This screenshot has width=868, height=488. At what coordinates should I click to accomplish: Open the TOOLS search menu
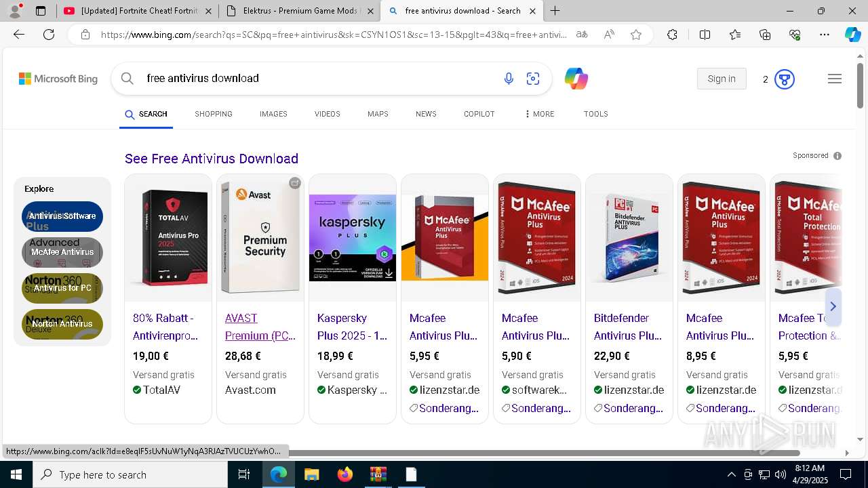pyautogui.click(x=596, y=114)
